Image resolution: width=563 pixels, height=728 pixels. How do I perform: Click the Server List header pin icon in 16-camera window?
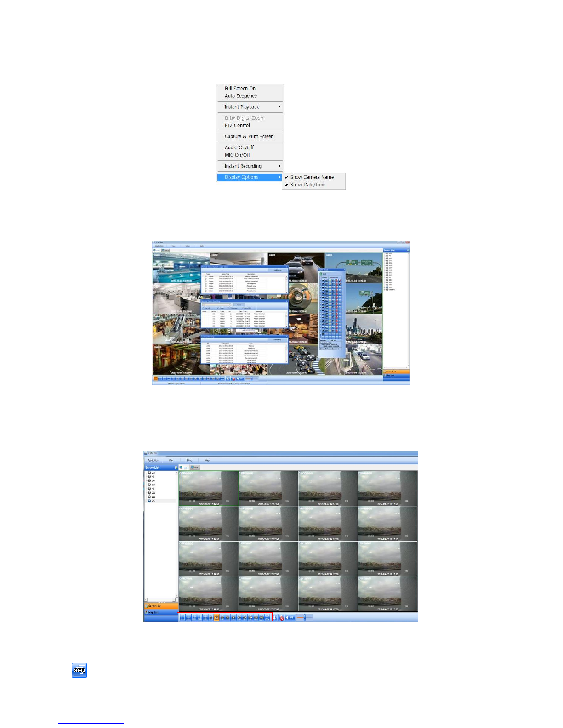tap(176, 468)
